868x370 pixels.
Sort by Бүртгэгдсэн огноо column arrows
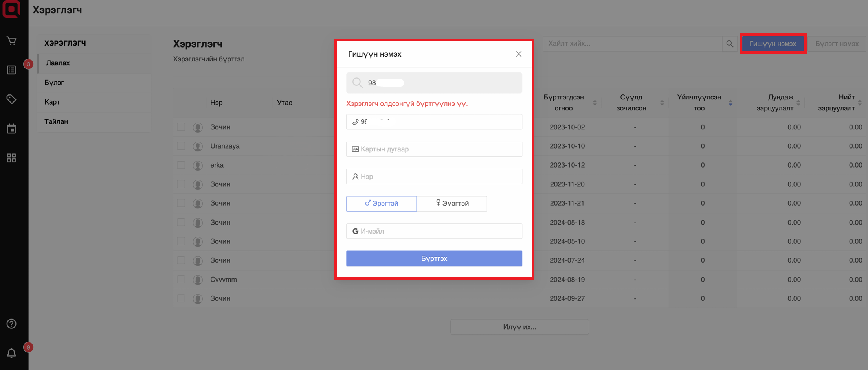point(595,103)
